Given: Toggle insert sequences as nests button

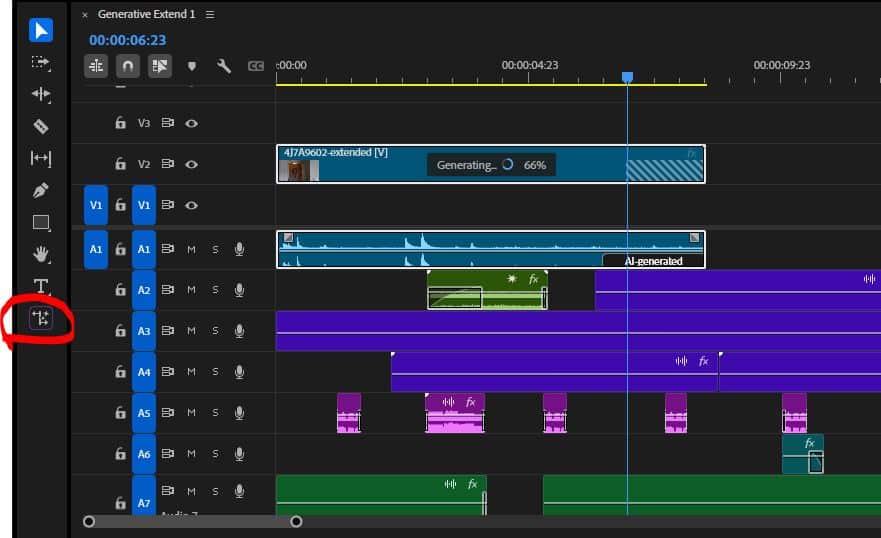Looking at the screenshot, I should [x=96, y=66].
